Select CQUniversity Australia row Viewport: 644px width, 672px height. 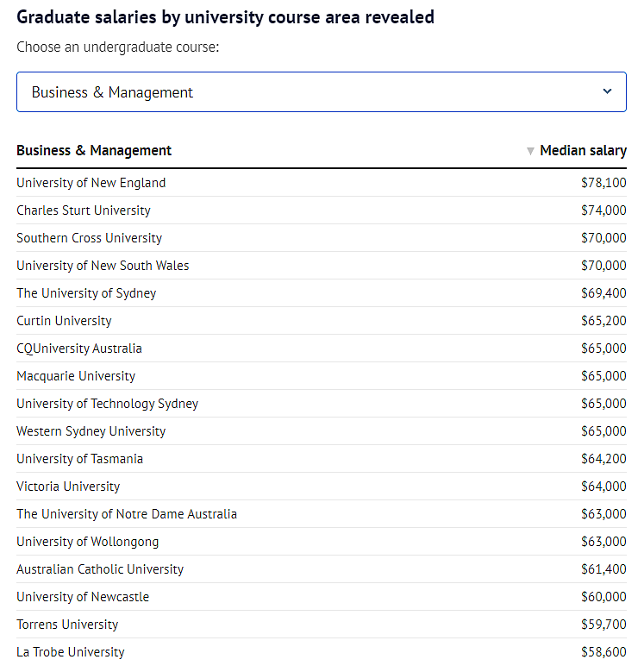[x=322, y=349]
